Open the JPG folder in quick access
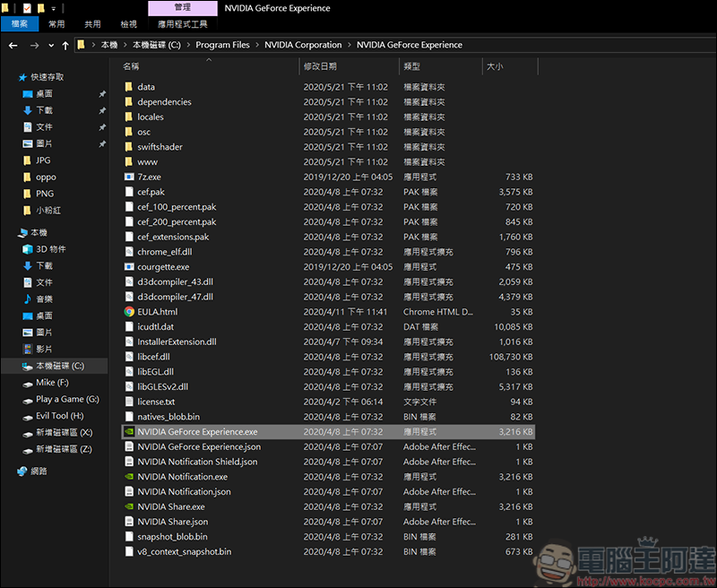Image resolution: width=717 pixels, height=588 pixels. coord(43,160)
